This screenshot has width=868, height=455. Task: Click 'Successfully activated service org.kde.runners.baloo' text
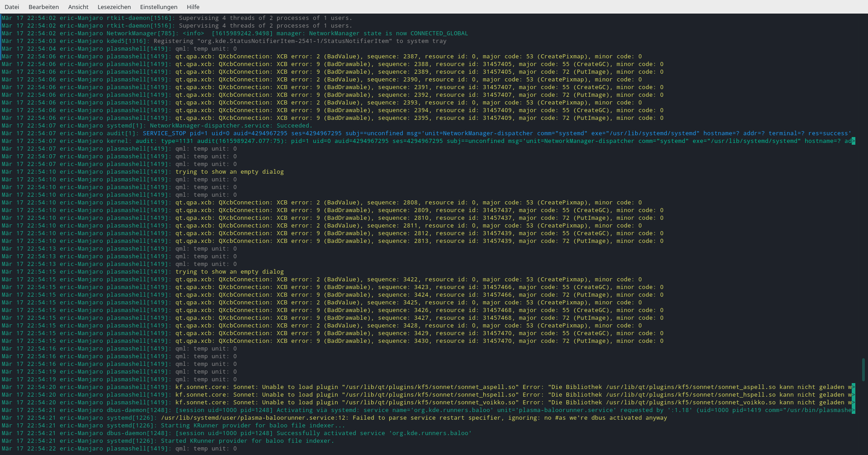374,433
